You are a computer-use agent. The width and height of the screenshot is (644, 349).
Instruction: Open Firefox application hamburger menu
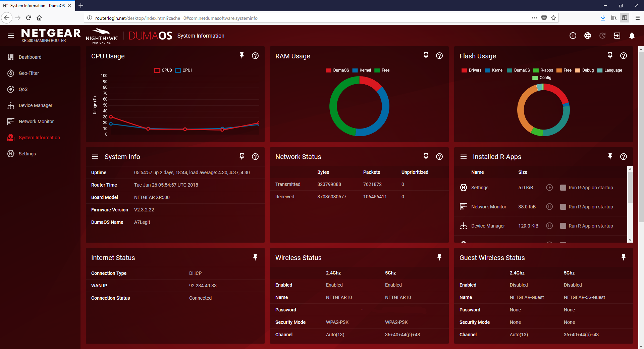tap(638, 18)
